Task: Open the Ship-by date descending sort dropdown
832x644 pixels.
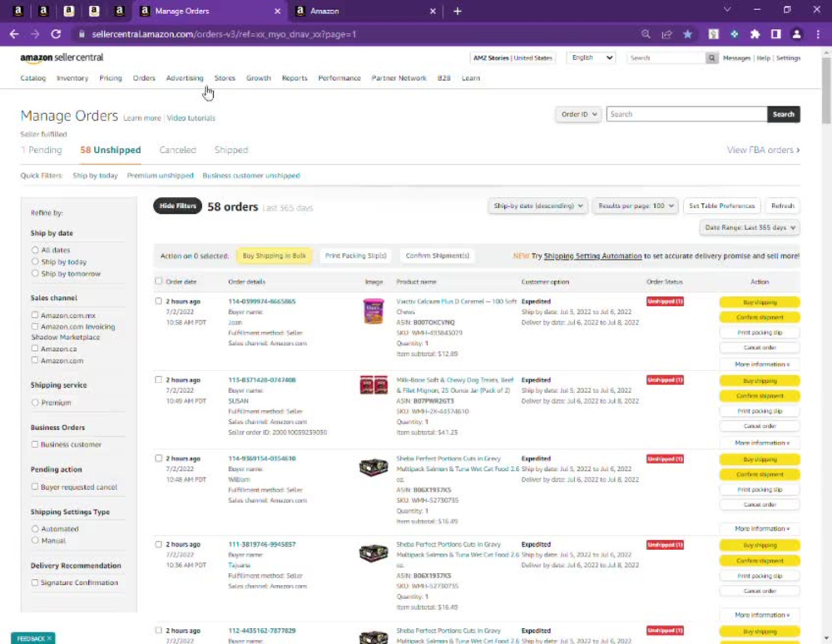Action: 537,206
